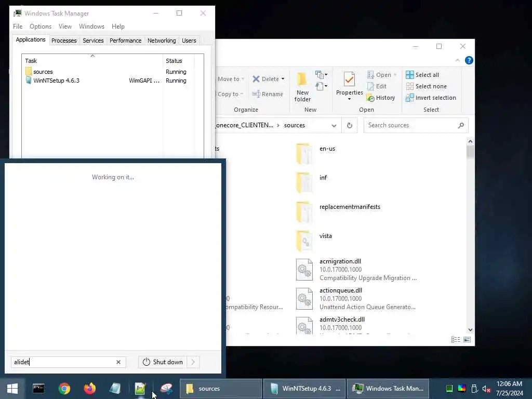Collapse the Explorer ribbon chevron

(x=457, y=60)
